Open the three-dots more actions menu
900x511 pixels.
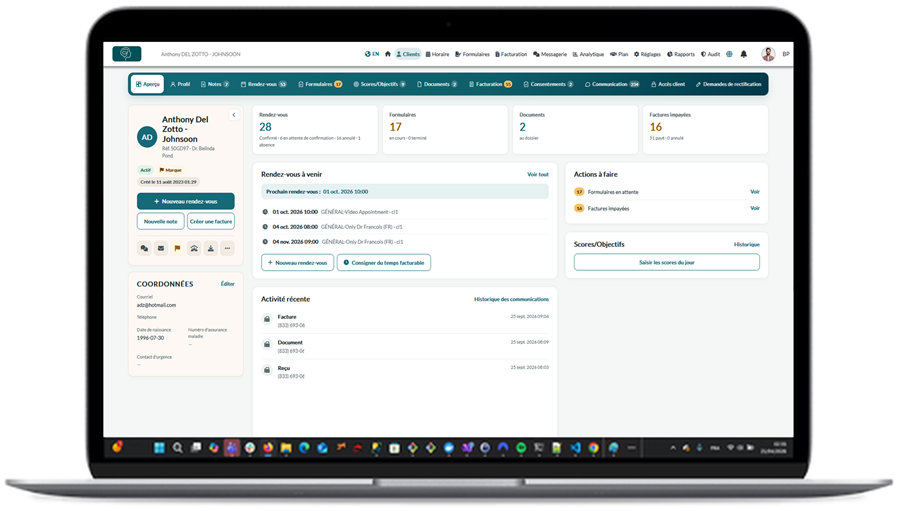[227, 249]
